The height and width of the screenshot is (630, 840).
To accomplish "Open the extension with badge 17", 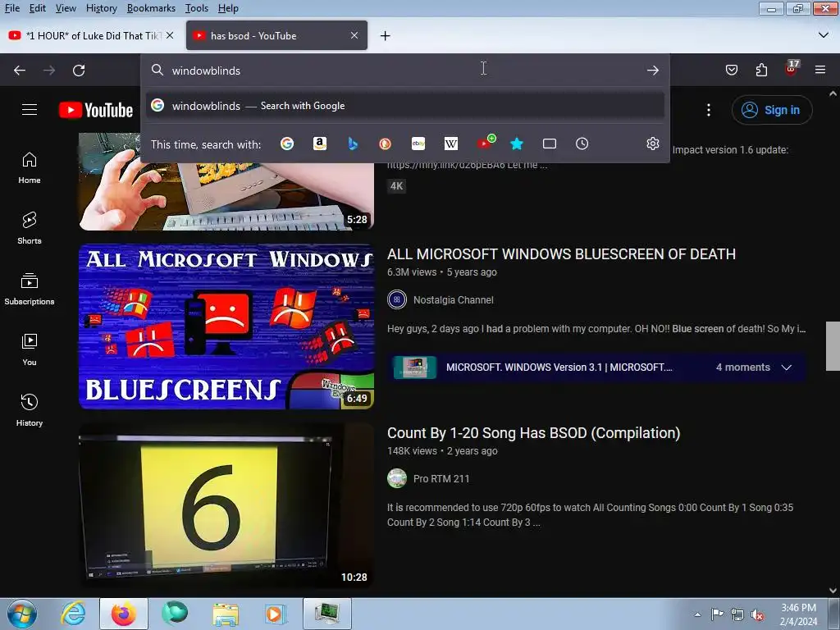I will coord(792,69).
